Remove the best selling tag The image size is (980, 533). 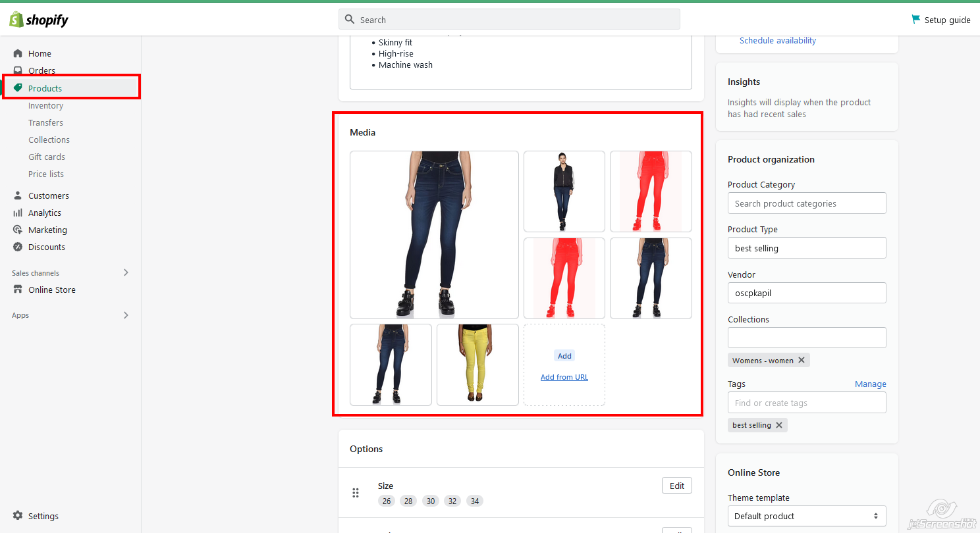[x=779, y=425]
